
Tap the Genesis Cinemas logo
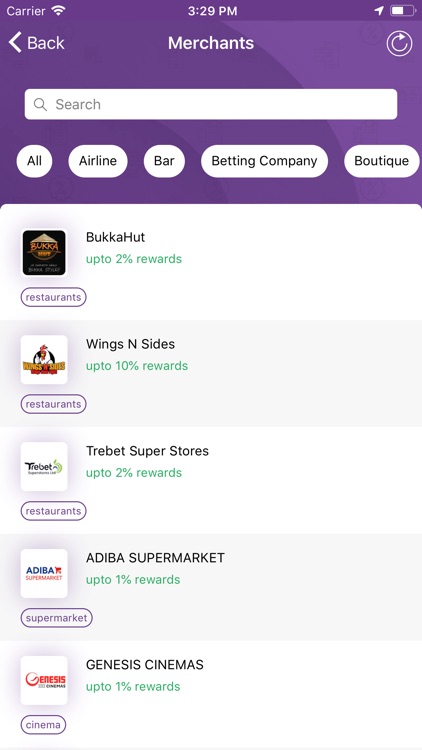pyautogui.click(x=44, y=680)
